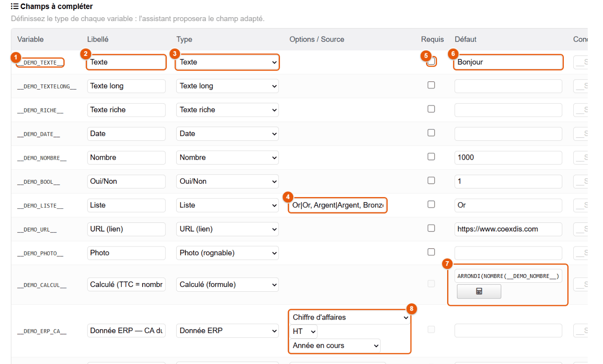Focus the ARRONDI formula input field
This screenshot has height=364, width=603.
click(x=508, y=276)
